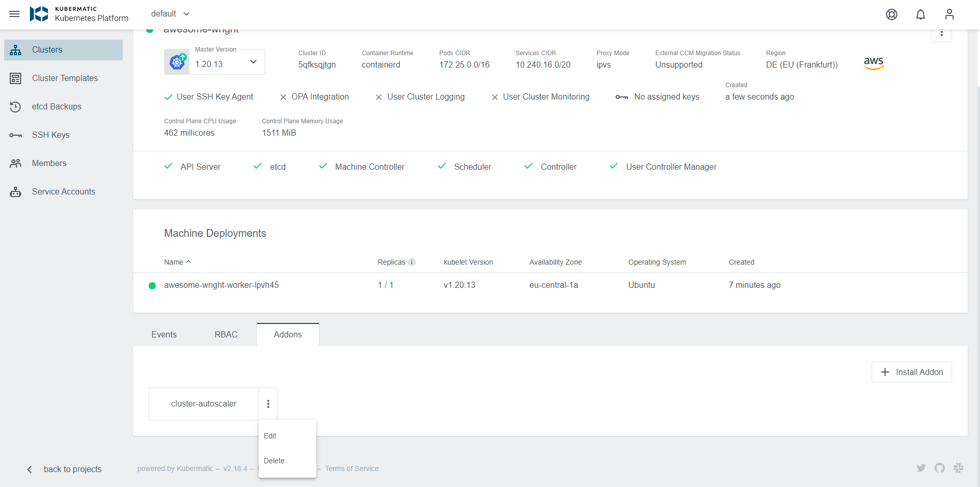
Task: Select the Addons tab
Action: [288, 335]
